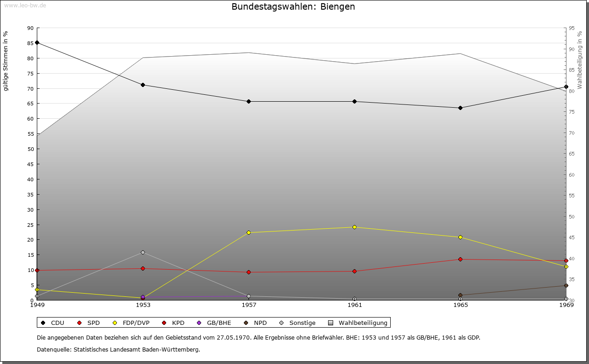Click the gültige Stimmen in % axis title
The width and height of the screenshot is (589, 364).
click(x=6, y=61)
